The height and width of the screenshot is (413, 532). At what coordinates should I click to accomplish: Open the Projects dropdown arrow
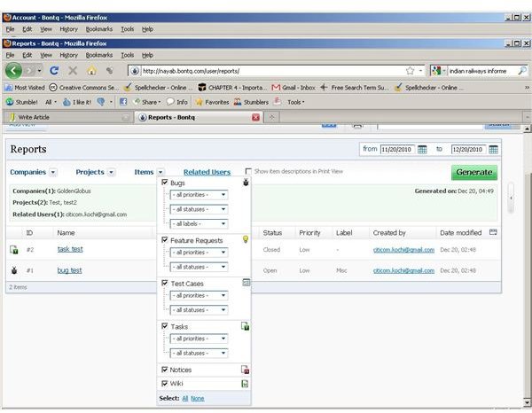click(x=112, y=172)
